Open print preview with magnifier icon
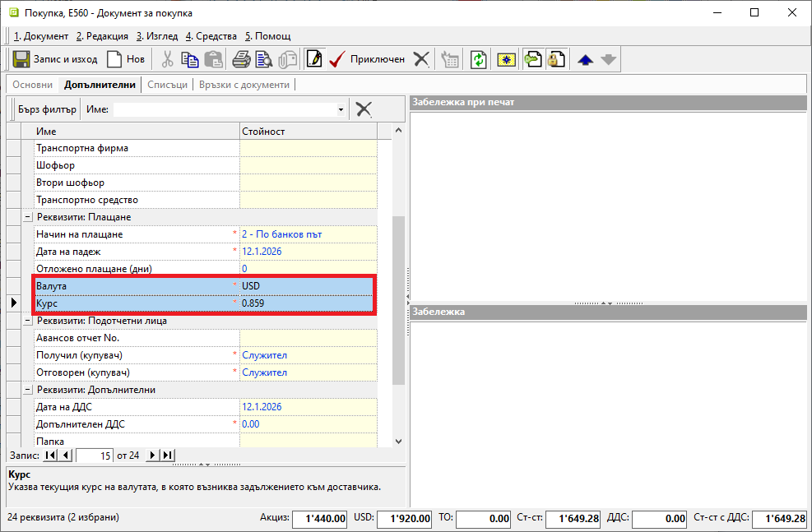This screenshot has height=532, width=812. pyautogui.click(x=263, y=59)
